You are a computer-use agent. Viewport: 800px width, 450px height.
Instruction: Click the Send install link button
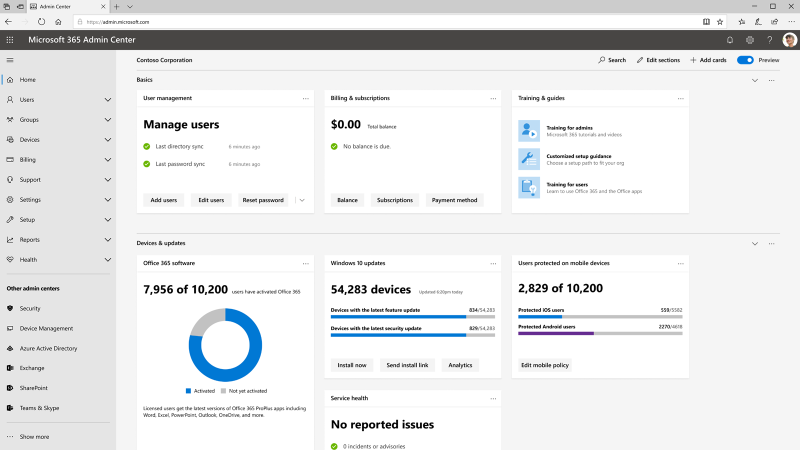[x=407, y=365]
